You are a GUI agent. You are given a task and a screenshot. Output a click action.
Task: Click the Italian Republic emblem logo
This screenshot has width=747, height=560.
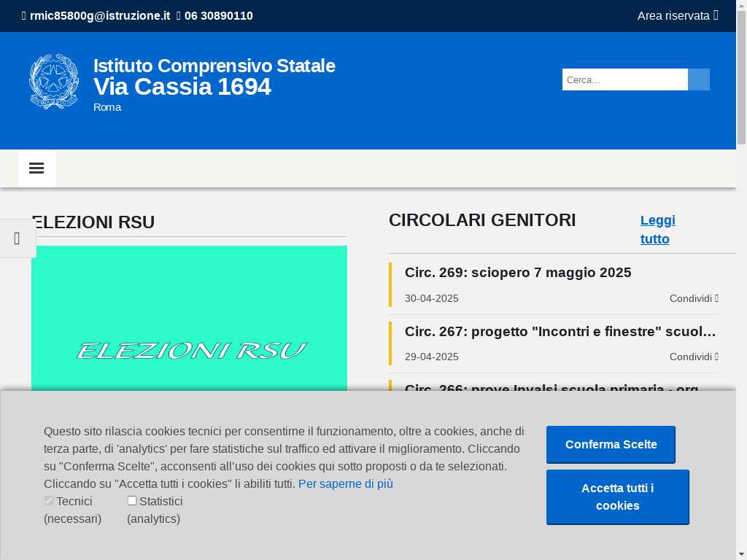[x=54, y=82]
